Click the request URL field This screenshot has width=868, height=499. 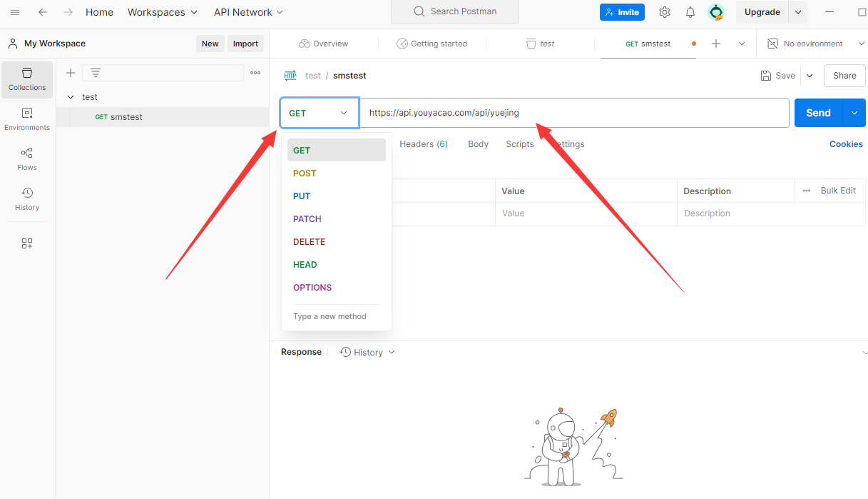tap(574, 113)
